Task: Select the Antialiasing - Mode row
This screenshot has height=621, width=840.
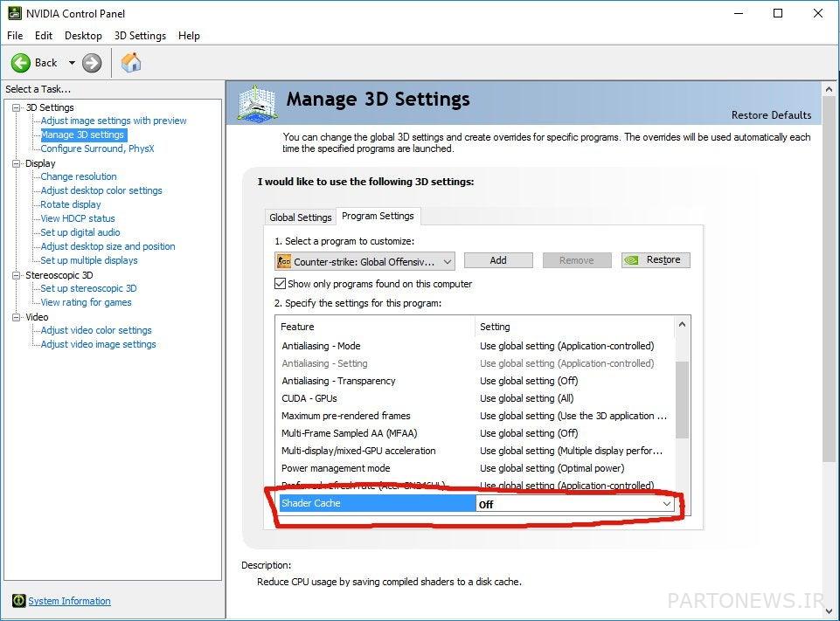Action: [x=476, y=347]
